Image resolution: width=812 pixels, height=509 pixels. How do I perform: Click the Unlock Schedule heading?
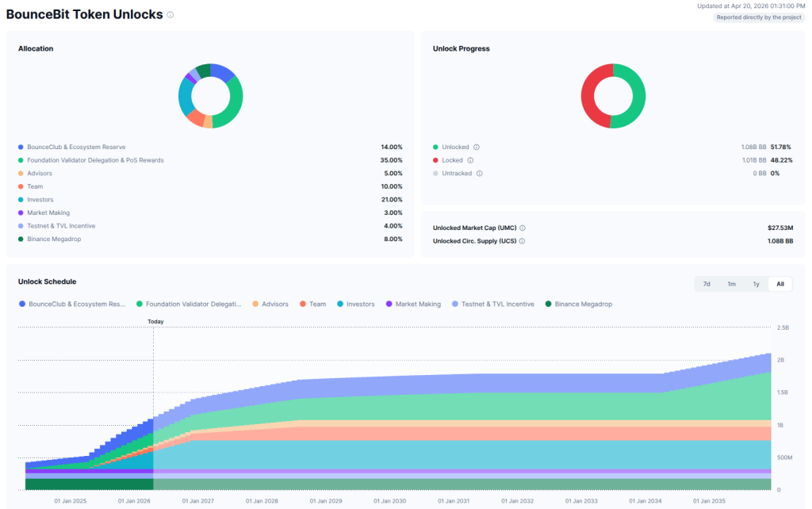47,281
